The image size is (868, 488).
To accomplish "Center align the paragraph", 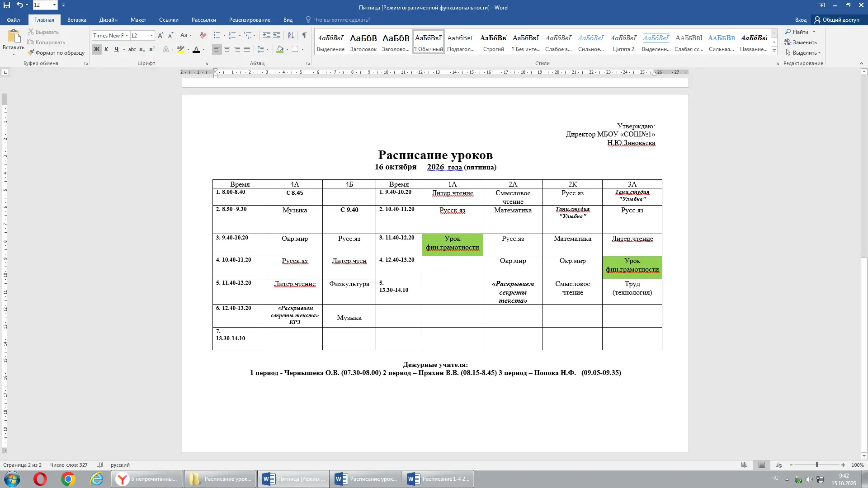I will point(227,49).
